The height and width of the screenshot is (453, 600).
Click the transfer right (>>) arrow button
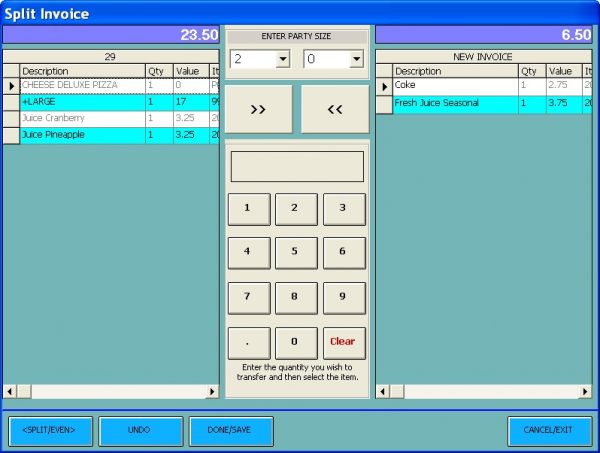(x=258, y=109)
